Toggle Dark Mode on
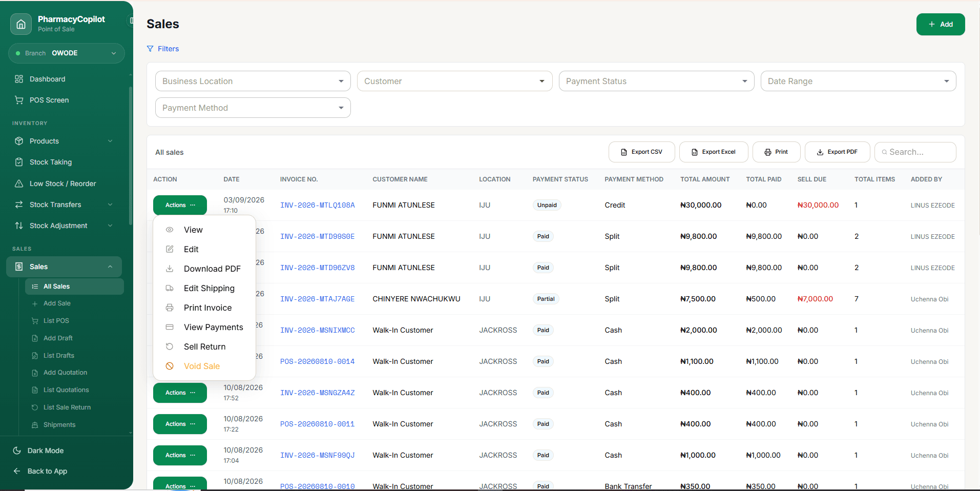The width and height of the screenshot is (980, 491). (x=38, y=451)
